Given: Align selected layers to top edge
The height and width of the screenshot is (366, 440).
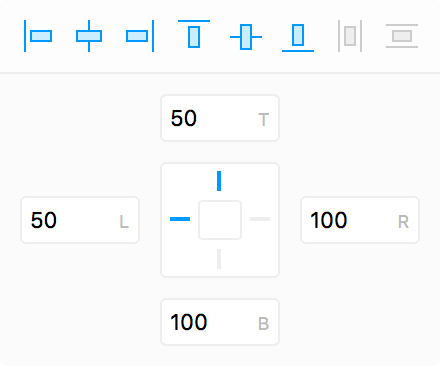Looking at the screenshot, I should click(x=194, y=34).
